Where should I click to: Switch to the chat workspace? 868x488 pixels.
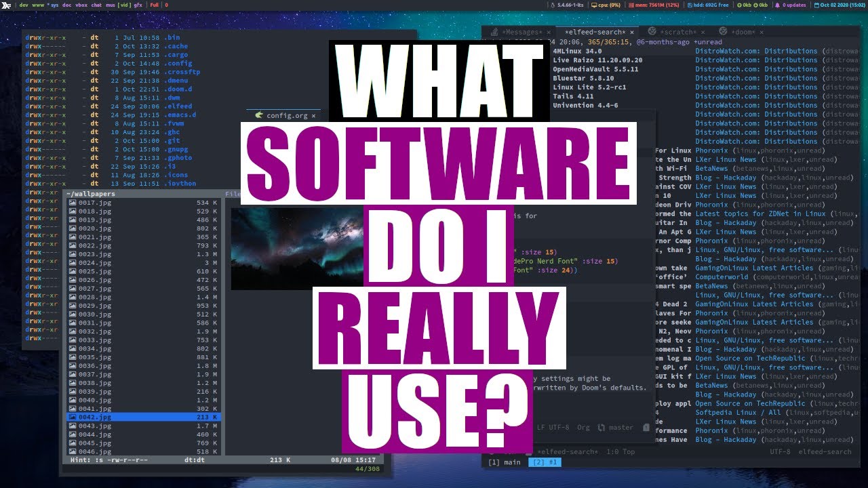97,5
